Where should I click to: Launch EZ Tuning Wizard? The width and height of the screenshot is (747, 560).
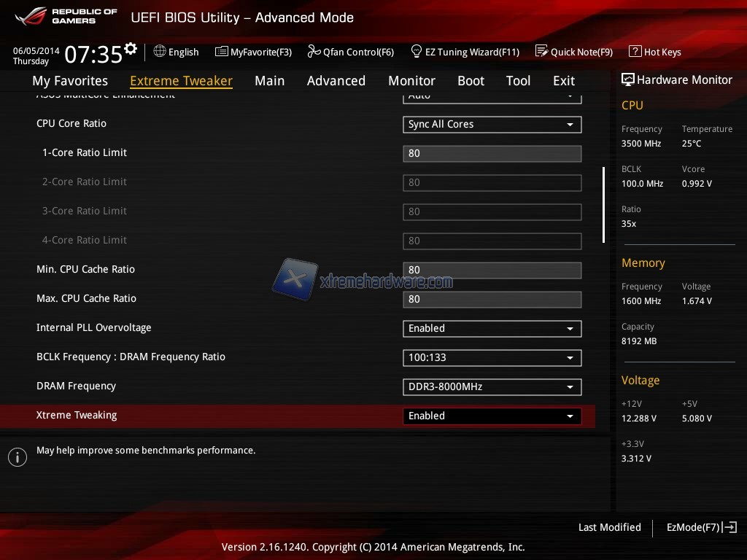(465, 52)
